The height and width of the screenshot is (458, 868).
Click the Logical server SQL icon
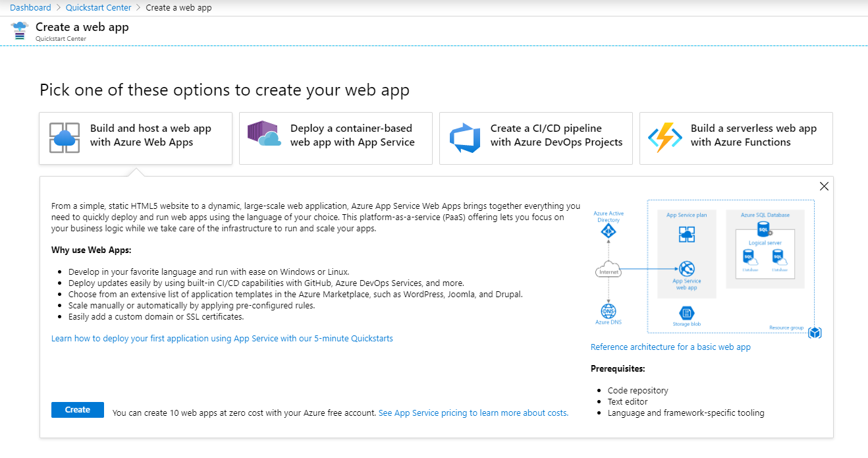pyautogui.click(x=764, y=229)
